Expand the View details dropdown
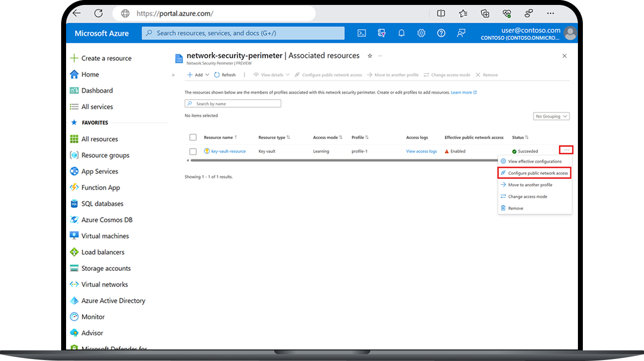 (x=272, y=75)
